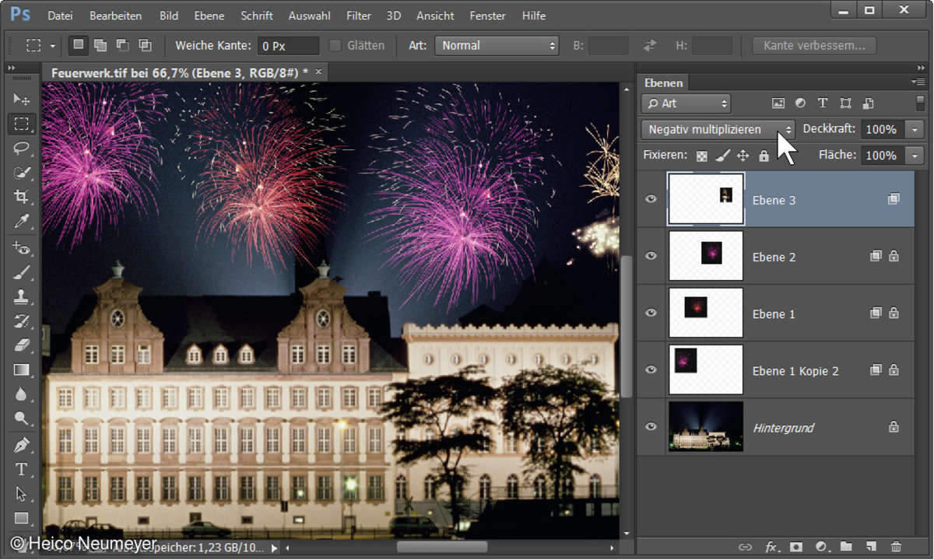Click the Kante verbessern button

coord(815,46)
